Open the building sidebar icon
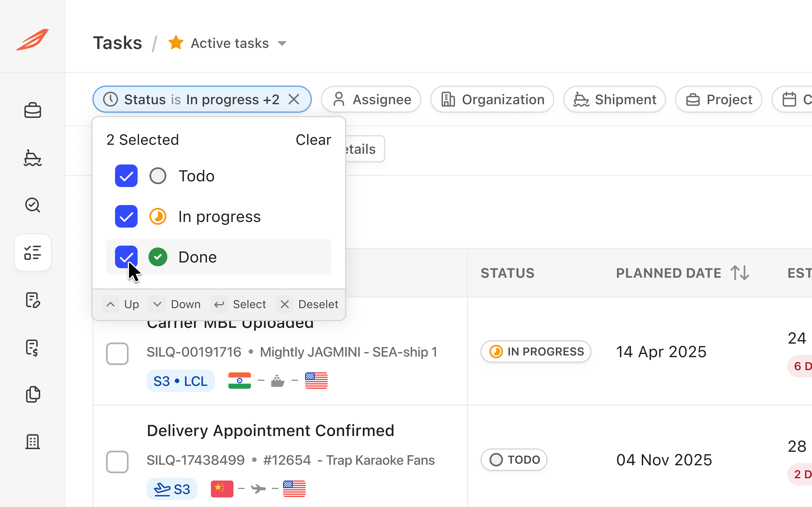Viewport: 812px width, 507px height. [33, 442]
